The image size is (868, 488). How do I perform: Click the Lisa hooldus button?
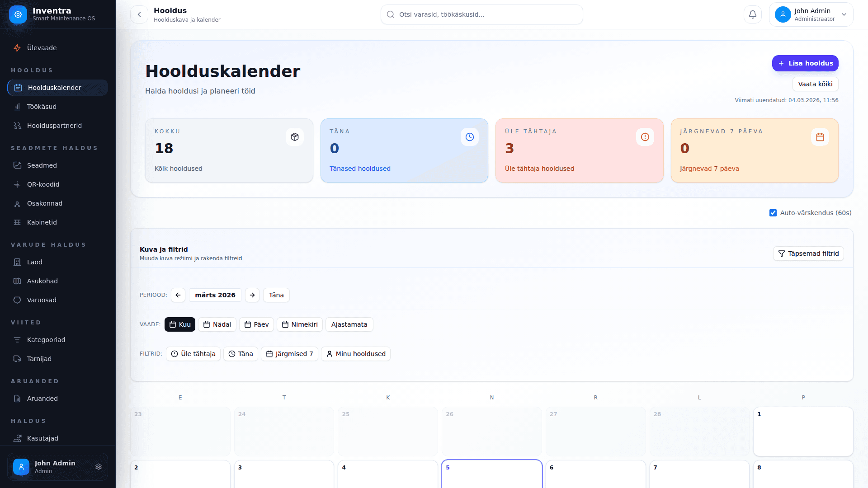(x=805, y=63)
